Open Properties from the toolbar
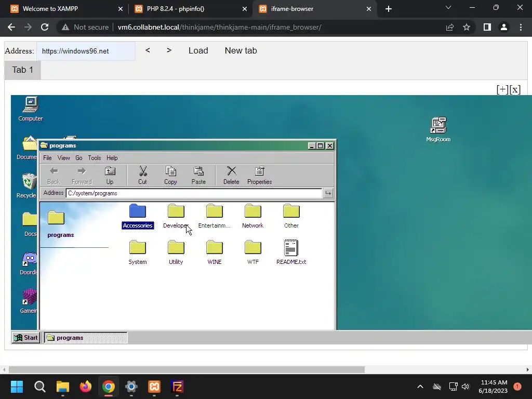 260,176
